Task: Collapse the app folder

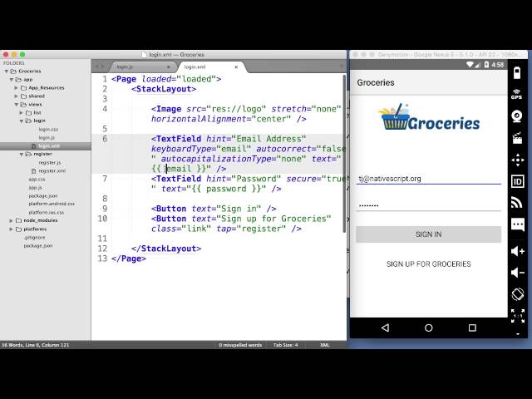Action: (x=11, y=80)
